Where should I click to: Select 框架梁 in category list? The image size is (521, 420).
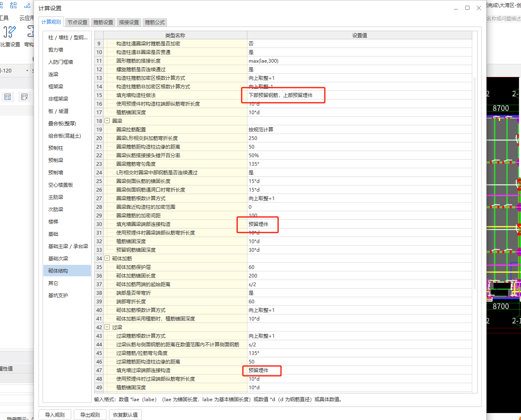[67, 87]
